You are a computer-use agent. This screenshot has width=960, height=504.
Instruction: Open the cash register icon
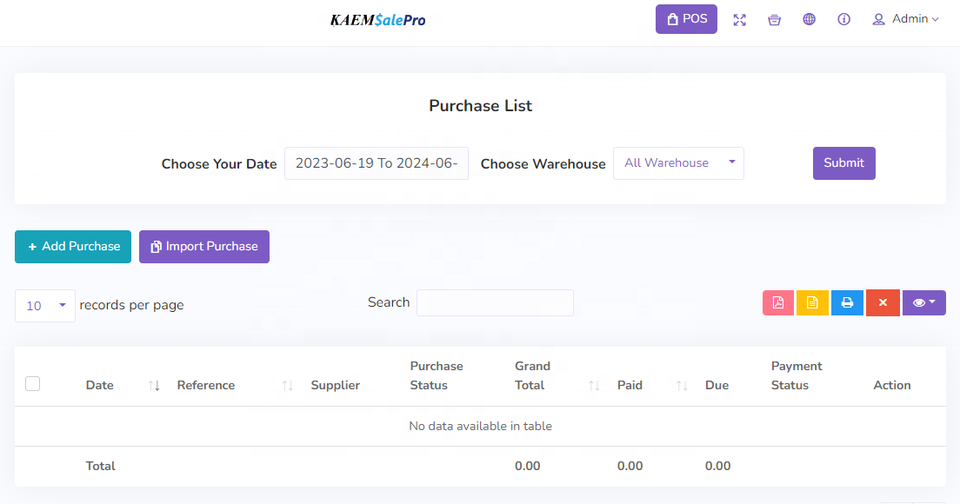774,19
